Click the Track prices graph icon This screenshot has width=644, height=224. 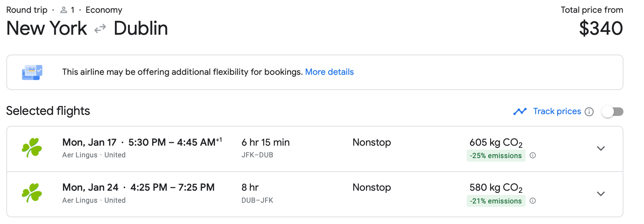520,111
